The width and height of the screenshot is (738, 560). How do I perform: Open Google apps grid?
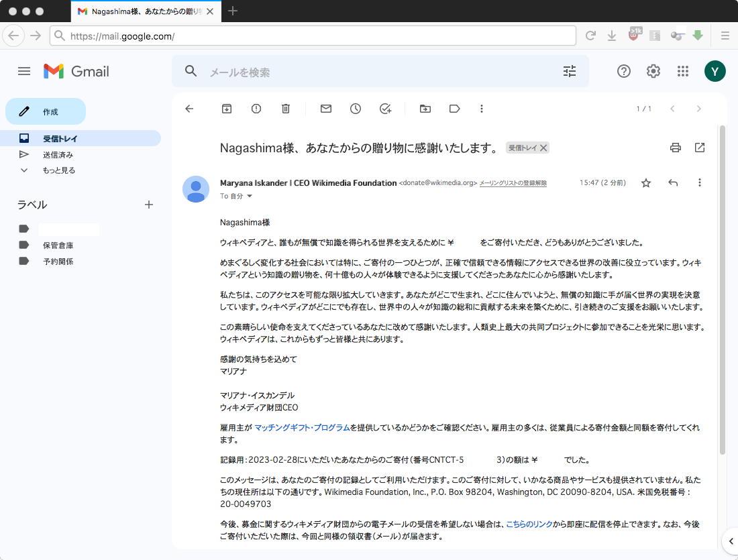(683, 71)
